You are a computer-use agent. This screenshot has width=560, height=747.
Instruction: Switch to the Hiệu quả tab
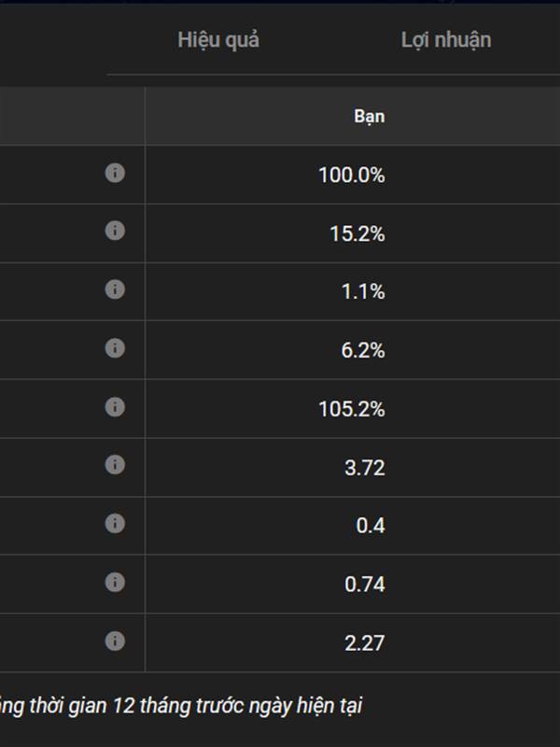(218, 40)
